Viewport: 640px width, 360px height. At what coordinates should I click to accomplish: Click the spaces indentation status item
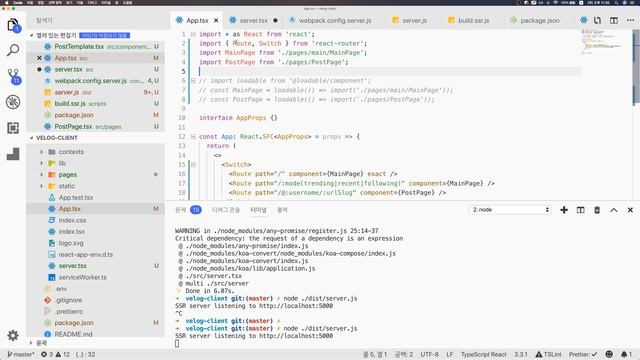(x=404, y=354)
